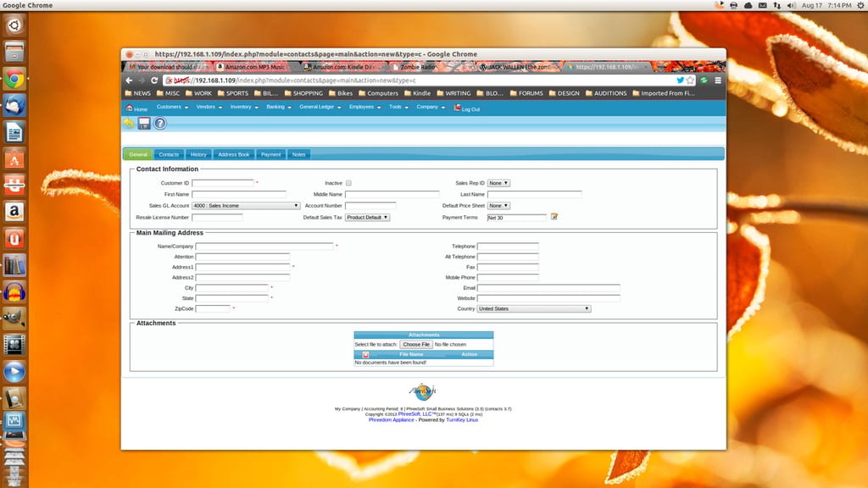Click the yellow back arrow toolbar icon

point(129,123)
